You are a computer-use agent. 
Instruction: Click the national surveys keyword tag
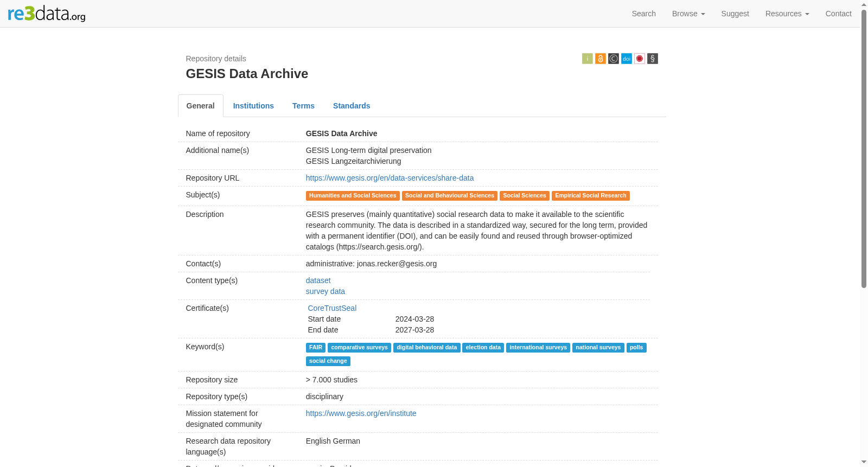pyautogui.click(x=598, y=348)
